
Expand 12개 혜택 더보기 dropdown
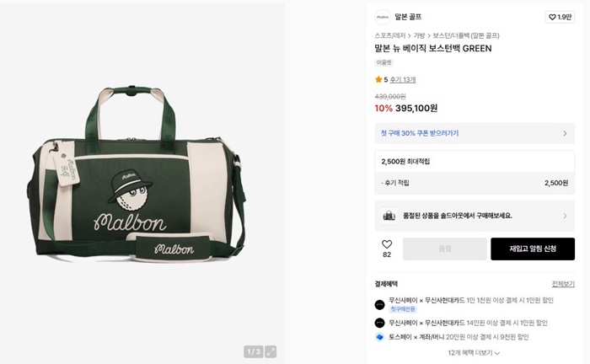click(474, 353)
